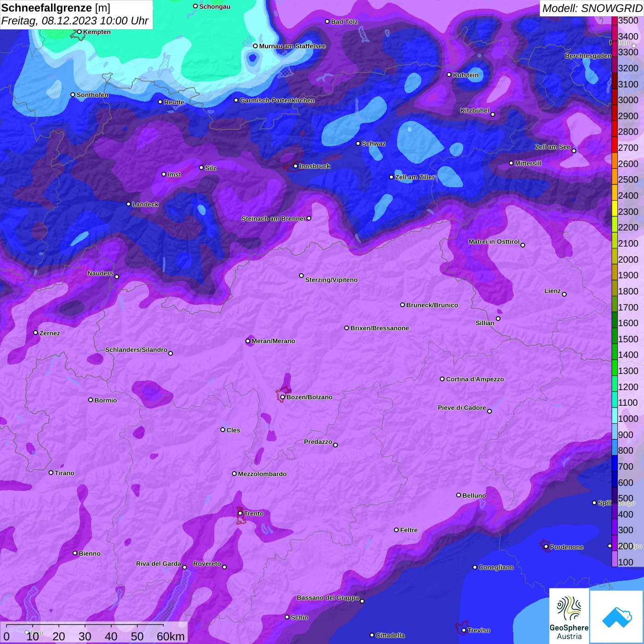Viewport: 644px width, 644px height.
Task: Click the Schio label
Action: [x=299, y=617]
